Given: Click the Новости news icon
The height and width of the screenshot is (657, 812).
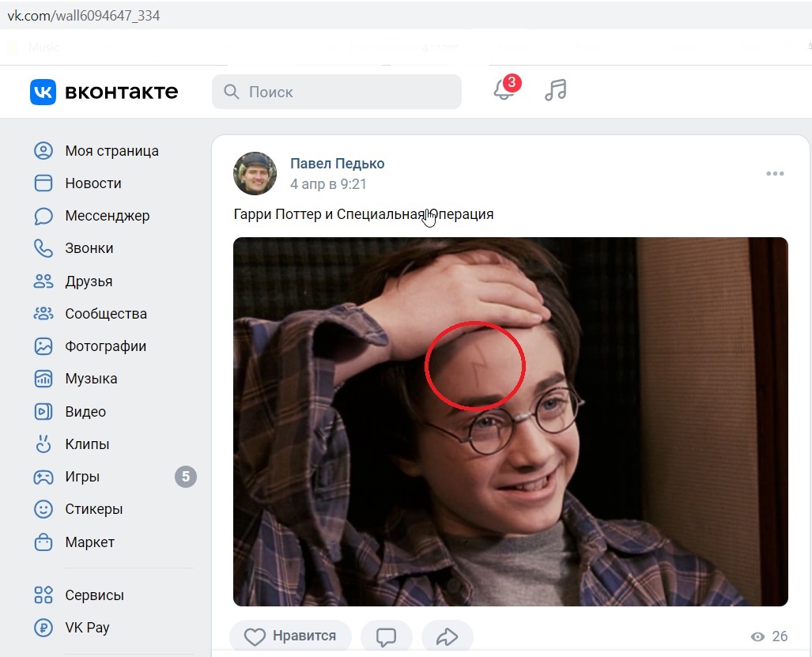Looking at the screenshot, I should (x=43, y=183).
